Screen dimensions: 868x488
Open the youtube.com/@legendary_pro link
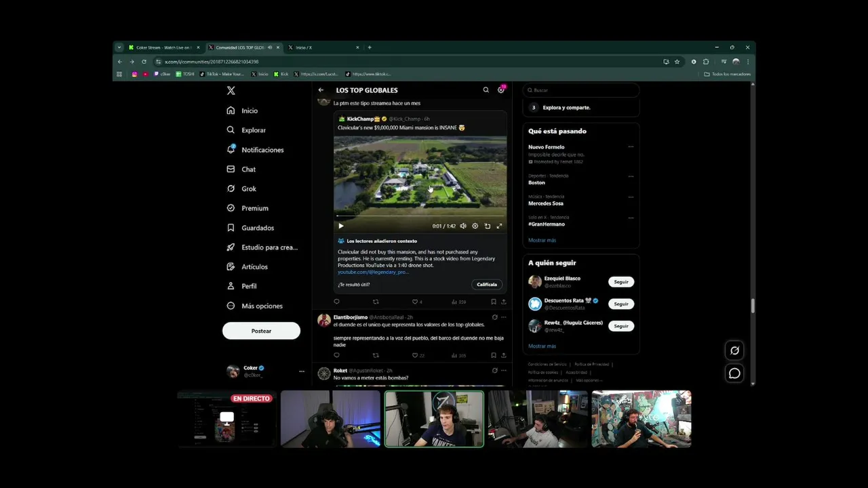tap(372, 272)
